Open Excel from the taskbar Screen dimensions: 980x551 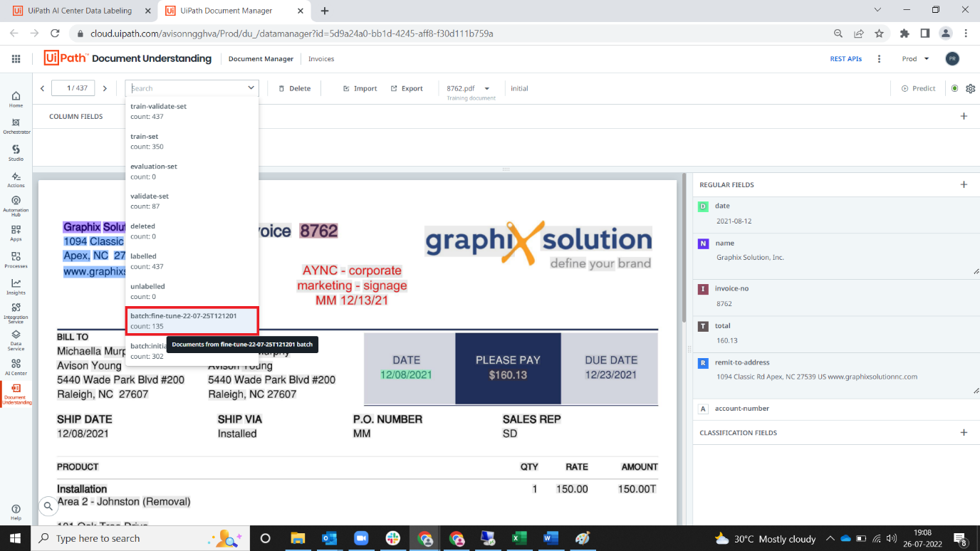[x=519, y=538]
